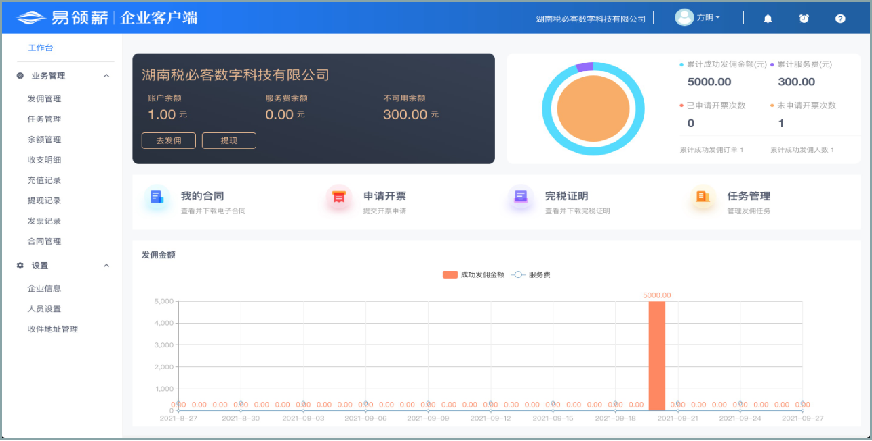Click the 0.00 service fee balance value
This screenshot has width=872, height=441.
279,115
